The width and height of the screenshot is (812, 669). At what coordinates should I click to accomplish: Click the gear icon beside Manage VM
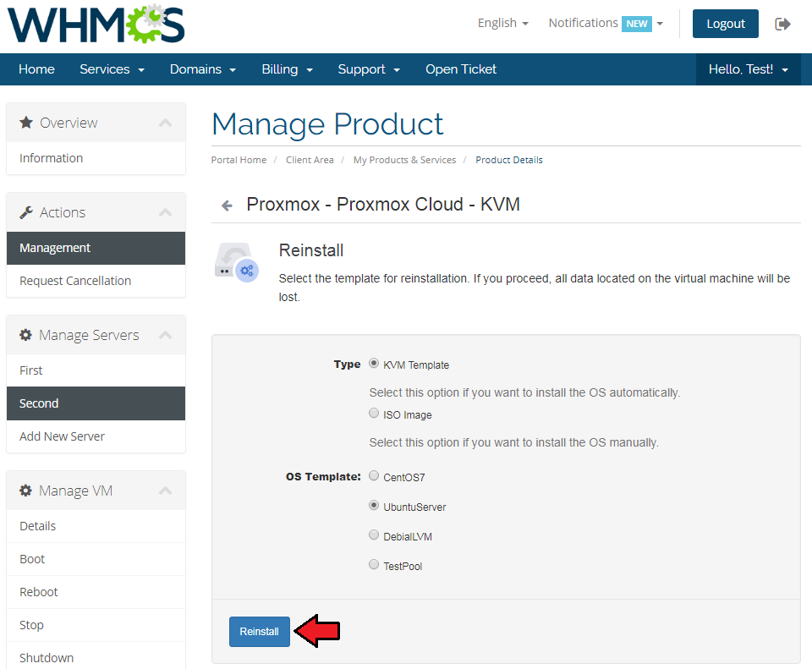tap(25, 491)
